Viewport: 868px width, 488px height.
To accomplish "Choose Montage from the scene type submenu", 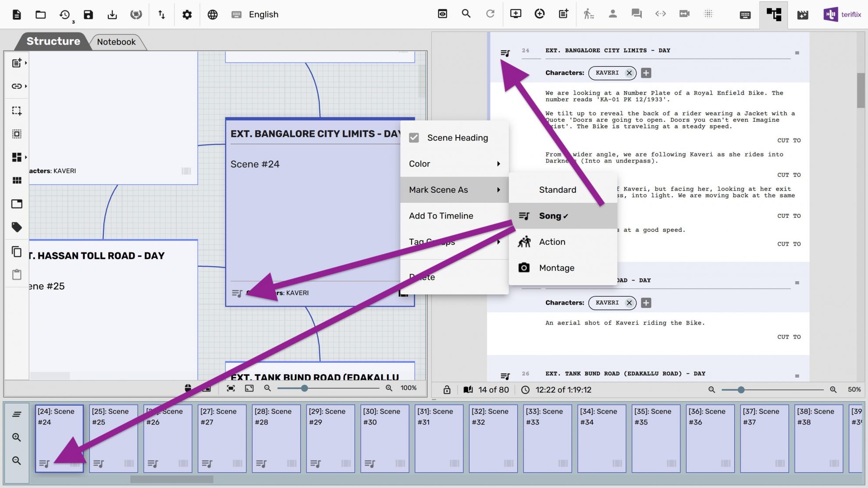I will 556,268.
